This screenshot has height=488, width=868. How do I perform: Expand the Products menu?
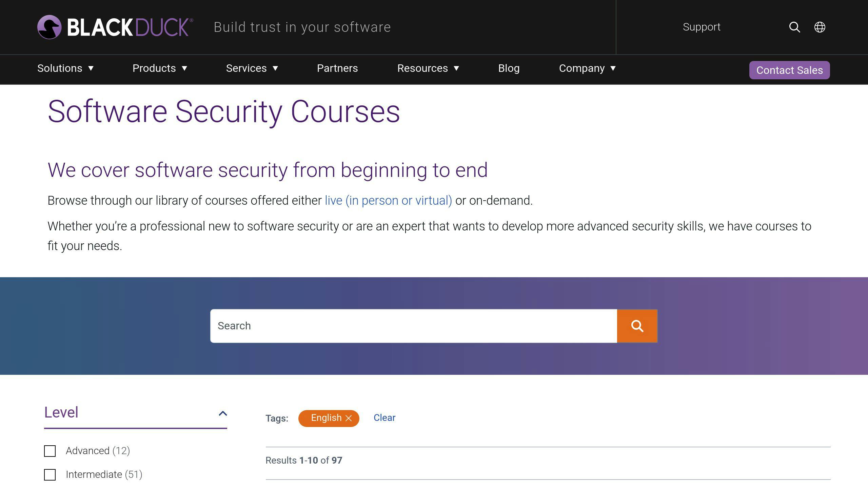pos(160,68)
